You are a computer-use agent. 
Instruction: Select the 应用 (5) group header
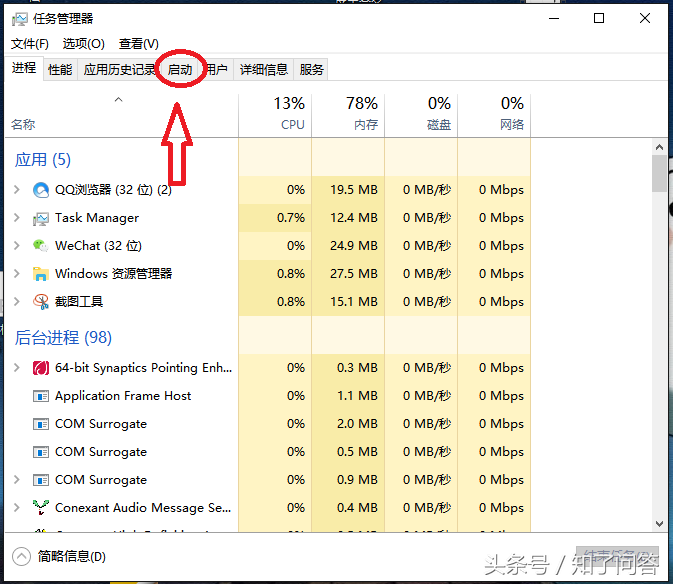[x=42, y=160]
